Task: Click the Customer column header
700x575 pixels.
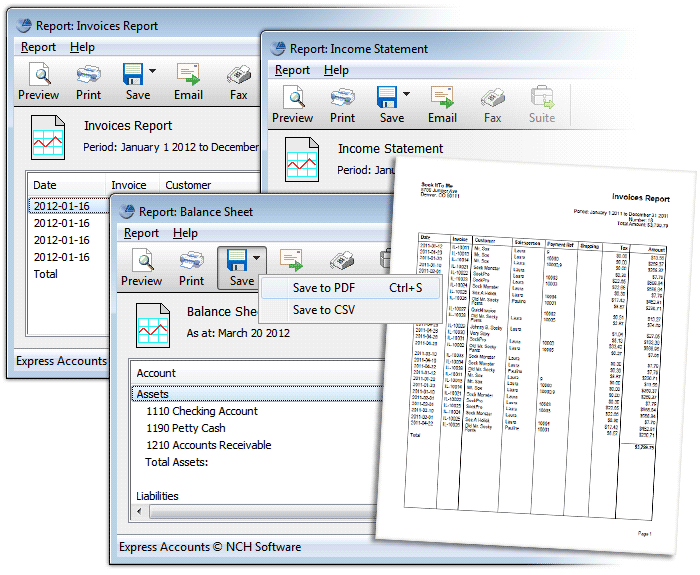Action: (188, 185)
